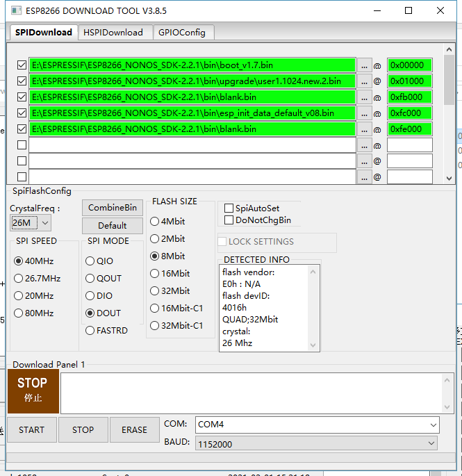Open the GPIOConfig tab
Image resolution: width=462 pixels, height=476 pixels.
point(182,33)
